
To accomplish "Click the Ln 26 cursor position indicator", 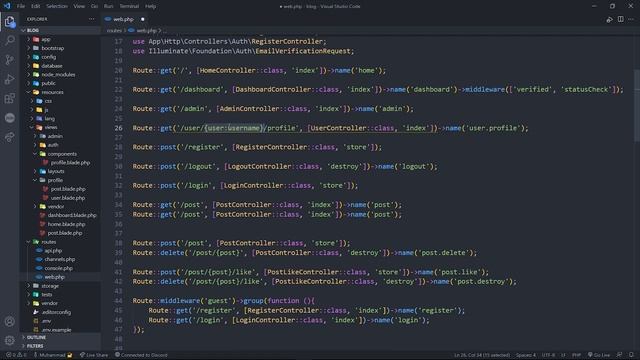I will [x=482, y=355].
